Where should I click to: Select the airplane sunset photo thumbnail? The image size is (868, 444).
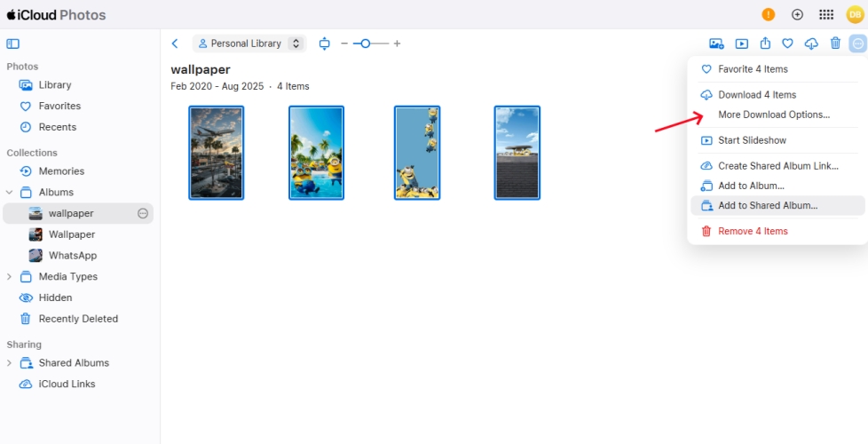(216, 153)
